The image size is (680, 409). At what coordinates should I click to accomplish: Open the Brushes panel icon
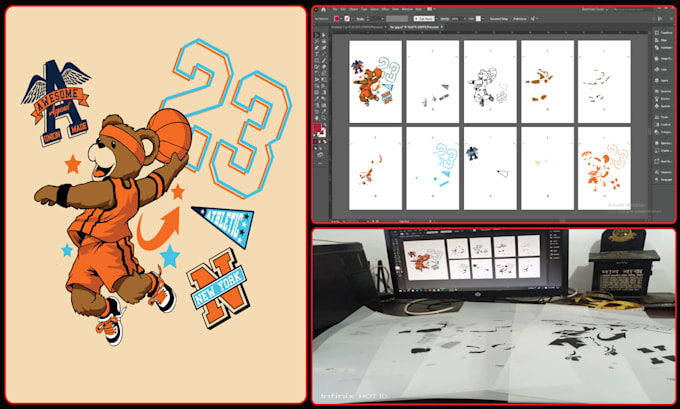(657, 99)
